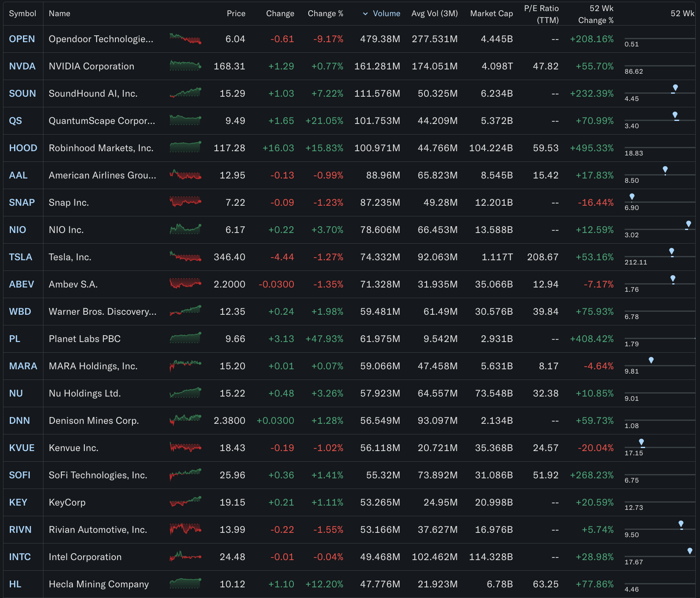The height and width of the screenshot is (598, 700).
Task: Click Snap Inc. 52-week range marker
Action: (632, 197)
